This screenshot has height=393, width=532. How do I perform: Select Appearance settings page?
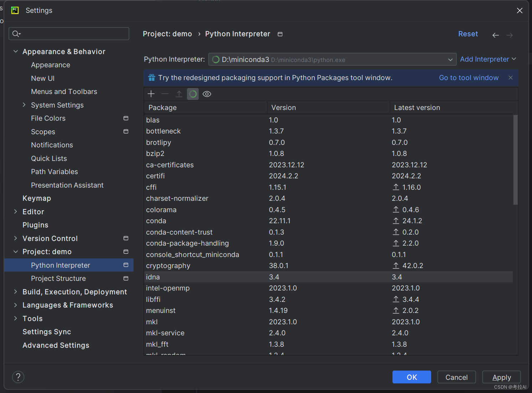click(51, 65)
